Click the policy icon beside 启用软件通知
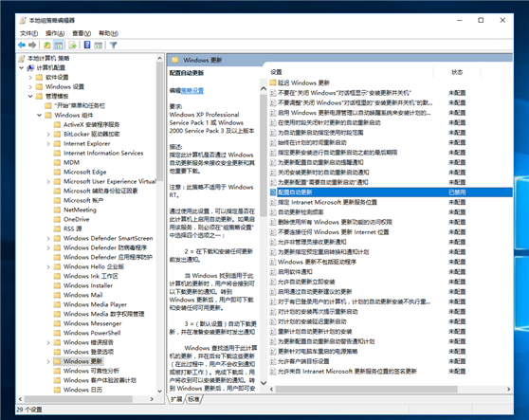This screenshot has height=420, width=529. click(273, 272)
